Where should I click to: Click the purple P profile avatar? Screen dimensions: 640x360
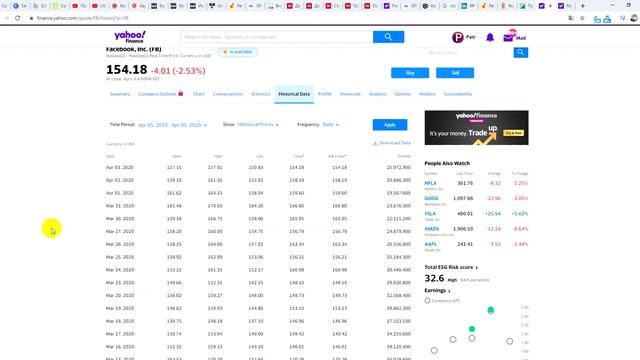(458, 37)
